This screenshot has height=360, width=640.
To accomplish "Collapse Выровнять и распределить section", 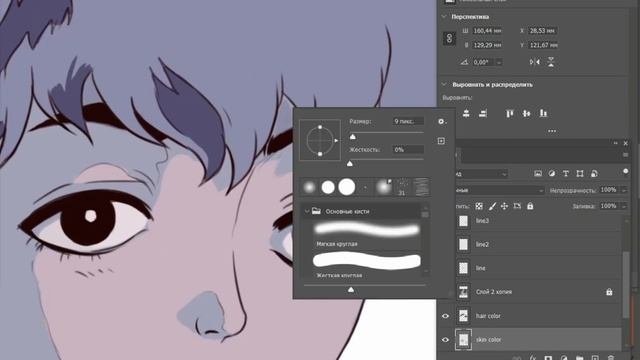I will tap(444, 84).
